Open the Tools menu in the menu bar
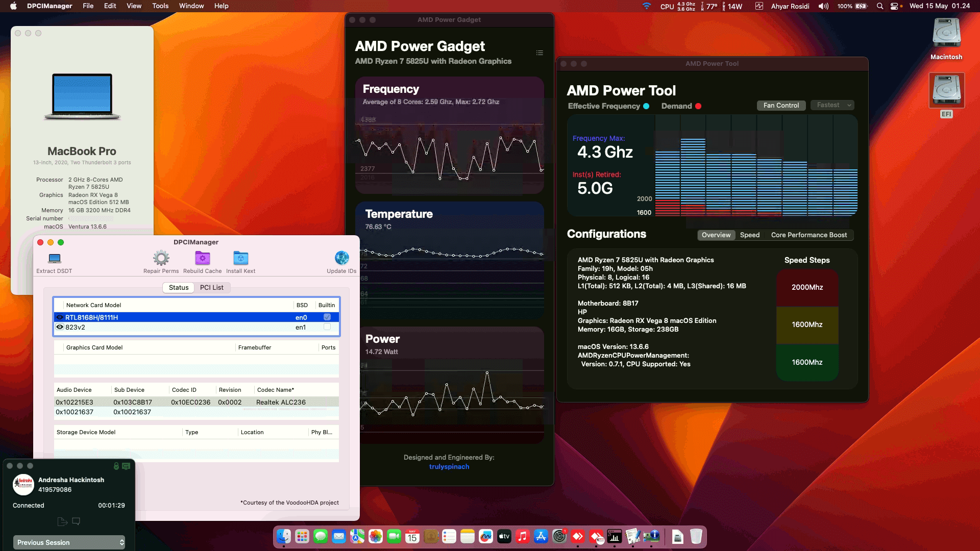This screenshot has height=551, width=980. pos(160,6)
